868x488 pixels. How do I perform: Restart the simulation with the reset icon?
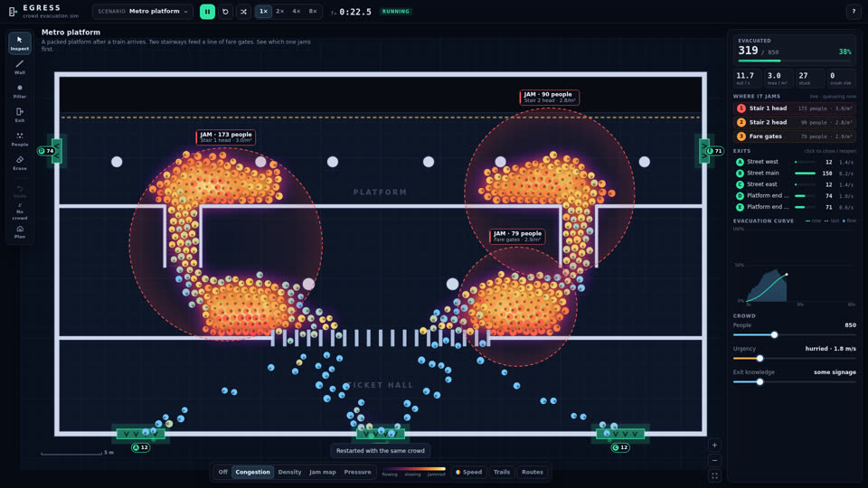225,12
